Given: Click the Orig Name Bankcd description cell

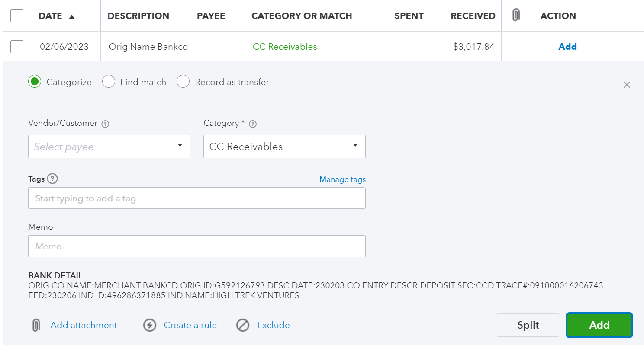Looking at the screenshot, I should [x=148, y=47].
